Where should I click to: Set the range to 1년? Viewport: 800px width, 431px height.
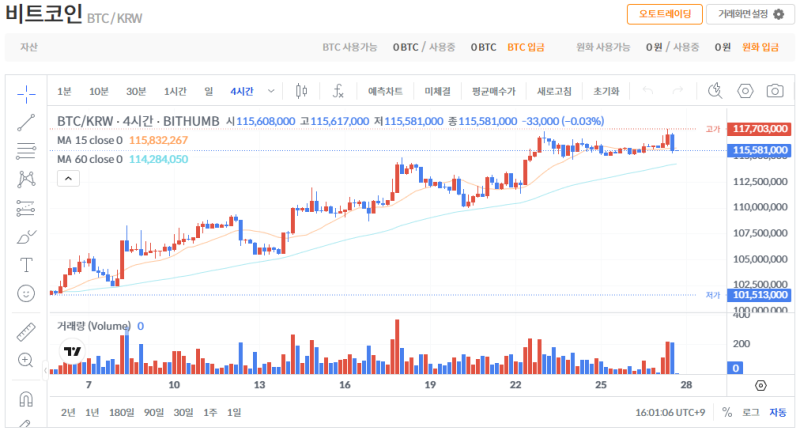(x=92, y=412)
